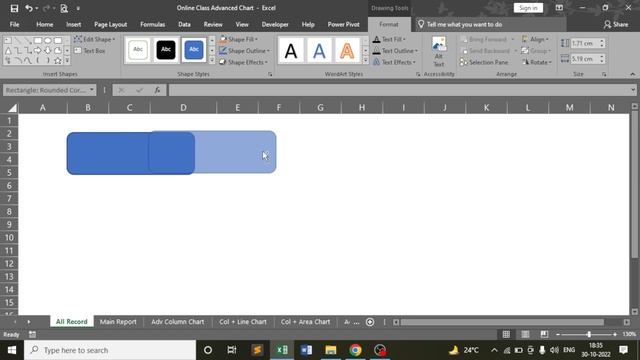Switch to the Adv Column Chart sheet
640x360 pixels.
point(178,322)
